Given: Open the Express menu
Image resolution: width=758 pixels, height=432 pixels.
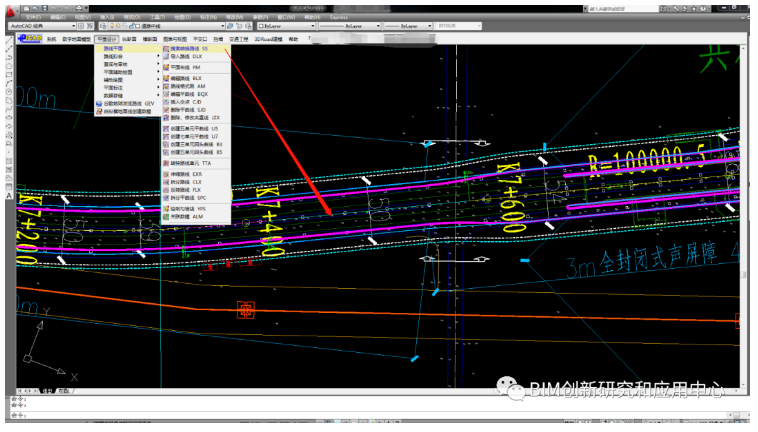Looking at the screenshot, I should [x=338, y=17].
